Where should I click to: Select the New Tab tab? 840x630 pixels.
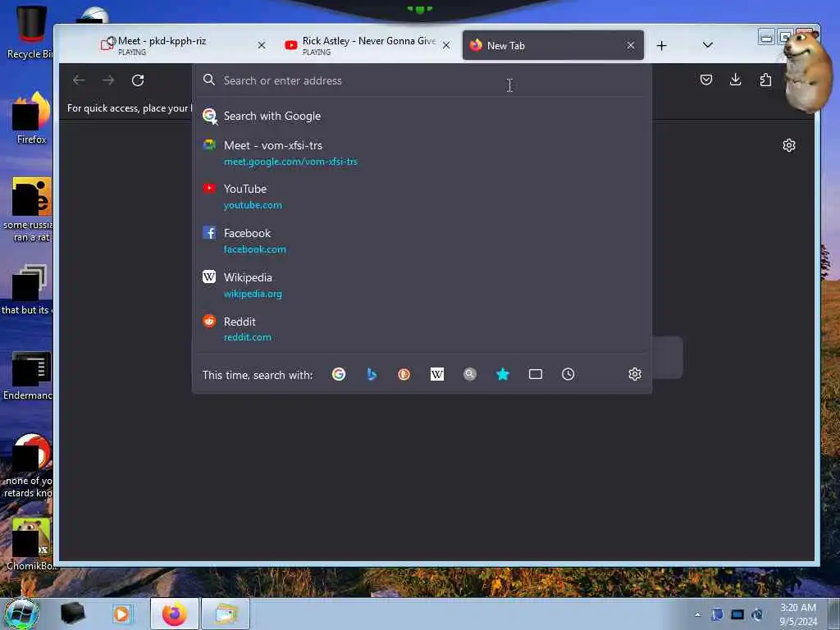coord(553,46)
